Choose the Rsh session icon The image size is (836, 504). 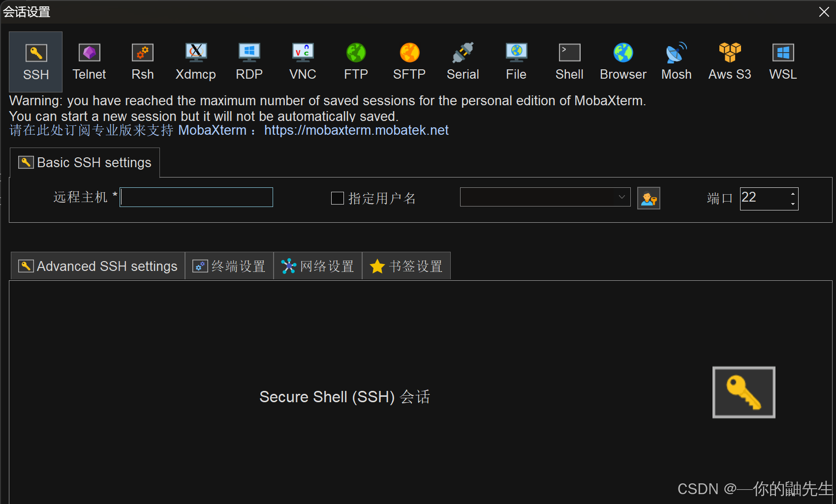[x=143, y=62]
